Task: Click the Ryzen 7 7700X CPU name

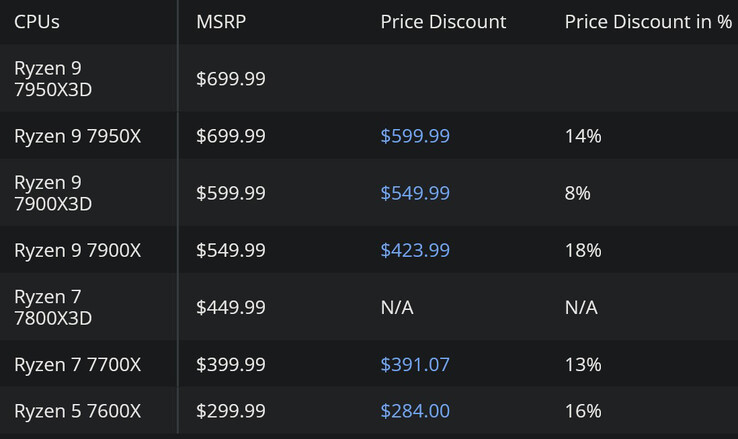Action: point(77,365)
